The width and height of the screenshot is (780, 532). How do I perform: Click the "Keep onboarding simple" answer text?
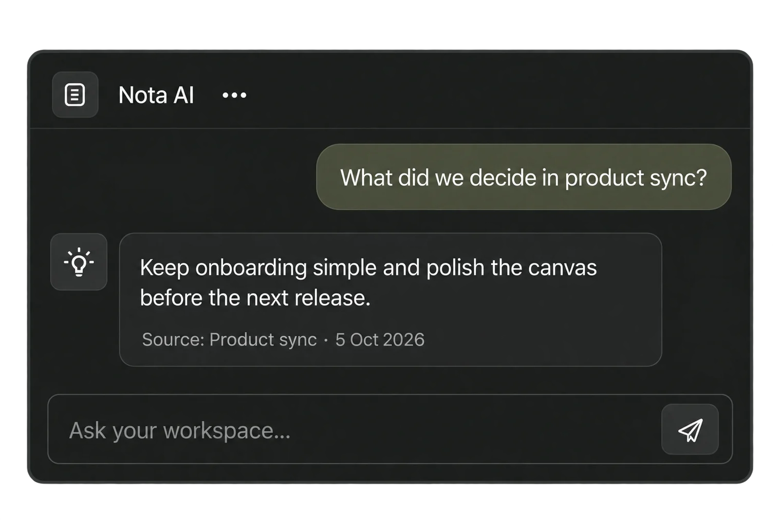pyautogui.click(x=368, y=282)
